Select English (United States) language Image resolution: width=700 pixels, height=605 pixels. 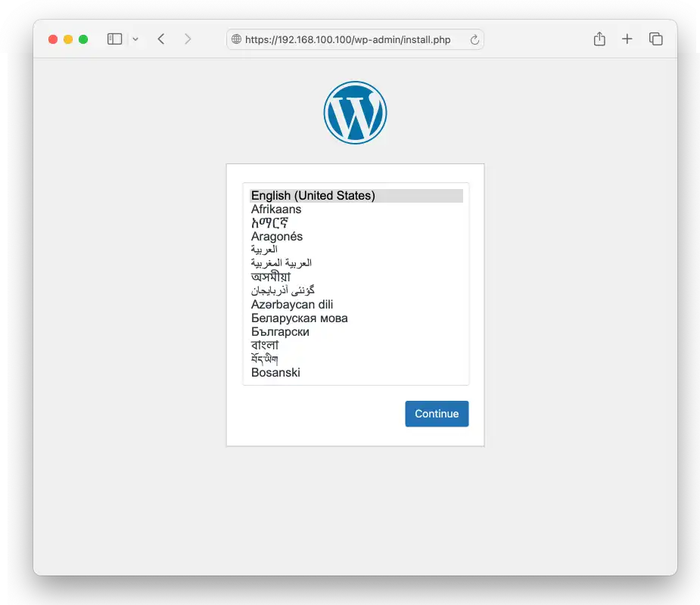point(356,195)
